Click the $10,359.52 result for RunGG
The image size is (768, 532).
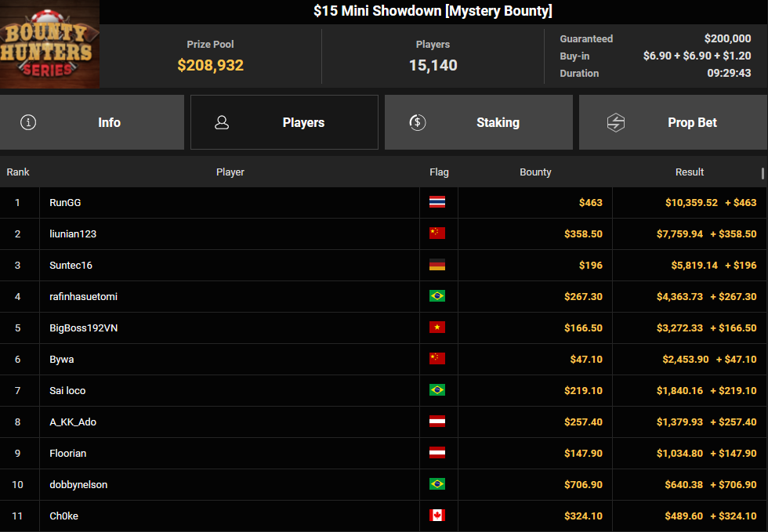pos(691,202)
